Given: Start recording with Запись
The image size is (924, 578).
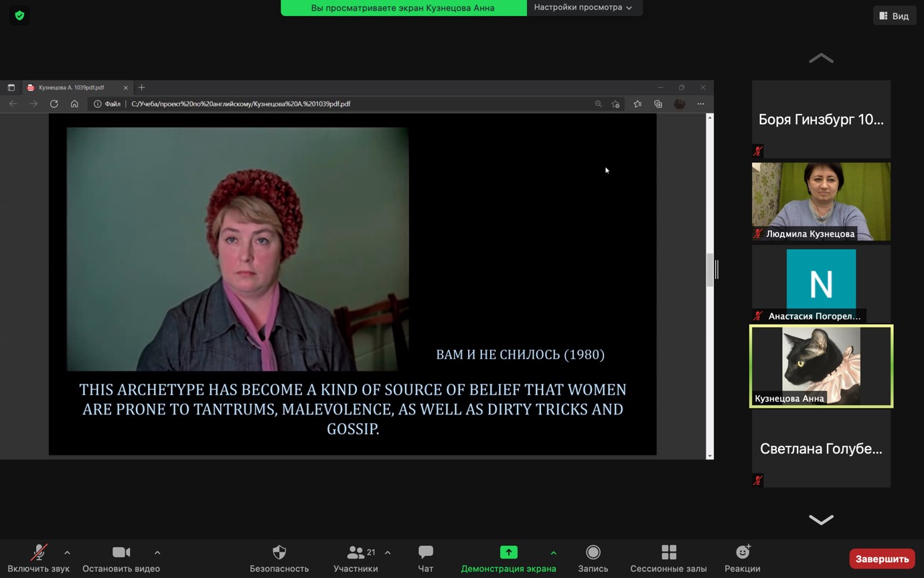Looking at the screenshot, I should (x=593, y=559).
